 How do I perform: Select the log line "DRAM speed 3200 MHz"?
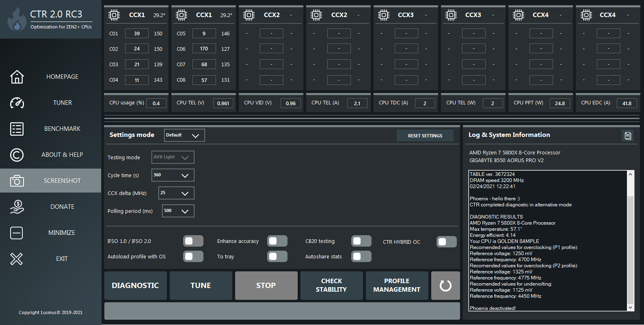tap(497, 180)
